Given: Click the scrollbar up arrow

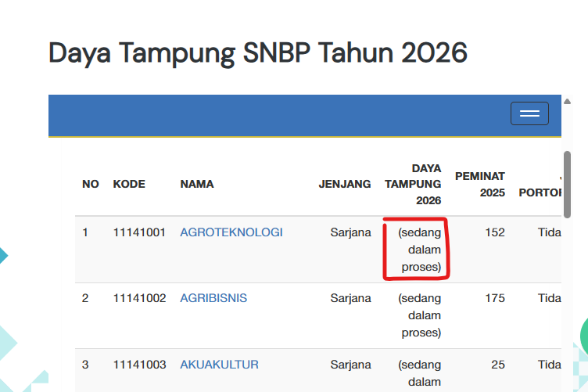Looking at the screenshot, I should tap(567, 101).
